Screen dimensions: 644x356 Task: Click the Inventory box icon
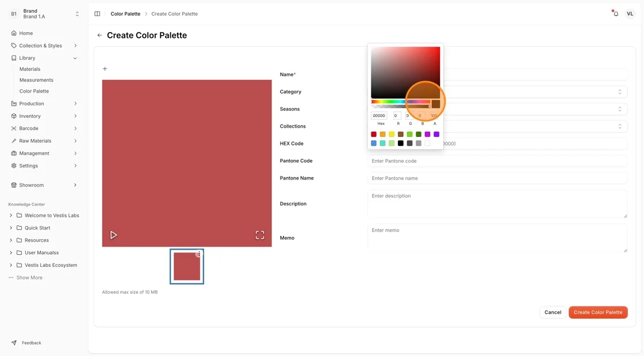pos(14,116)
